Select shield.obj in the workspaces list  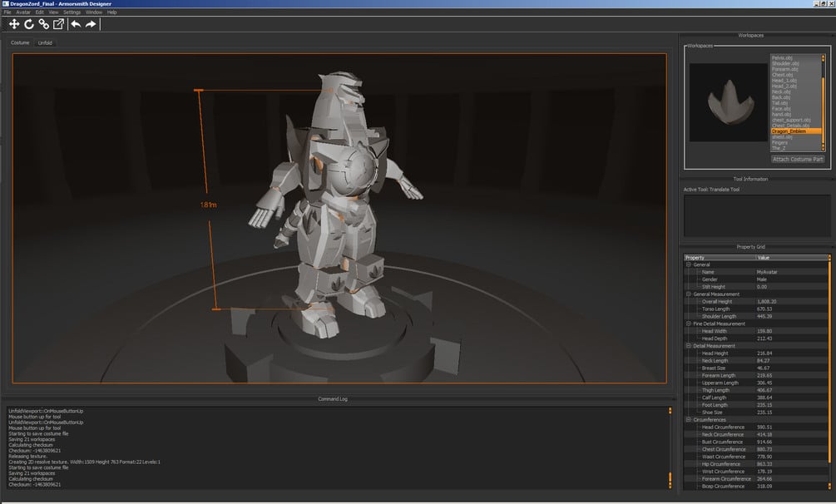click(795, 137)
